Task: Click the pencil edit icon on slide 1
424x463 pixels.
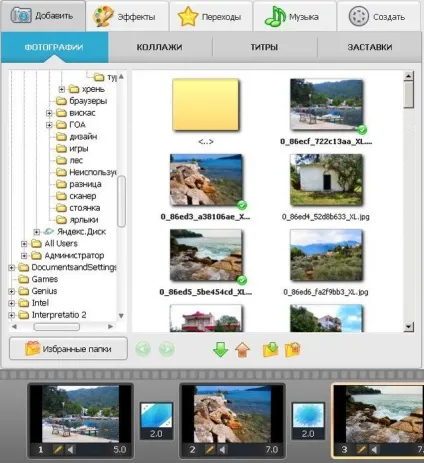Action: tap(58, 450)
